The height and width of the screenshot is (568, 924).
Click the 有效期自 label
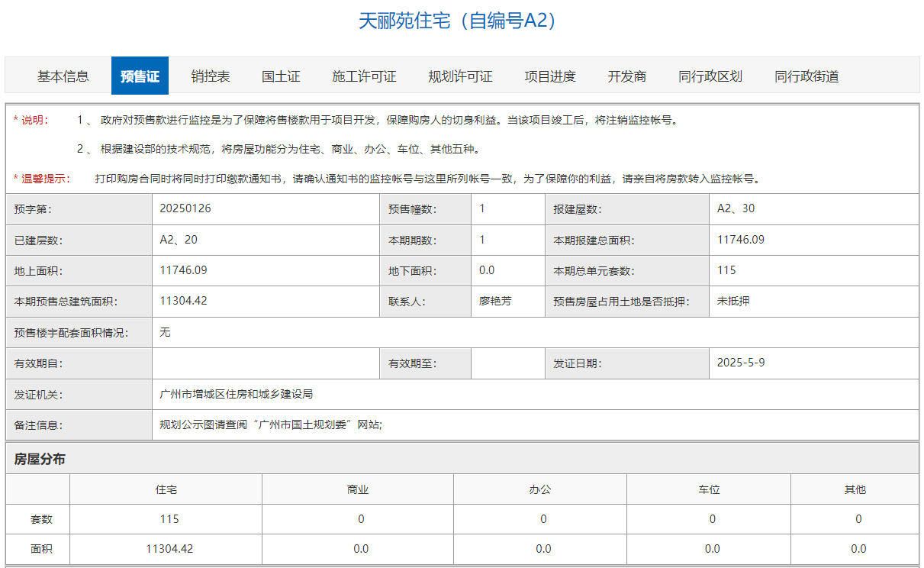(39, 363)
